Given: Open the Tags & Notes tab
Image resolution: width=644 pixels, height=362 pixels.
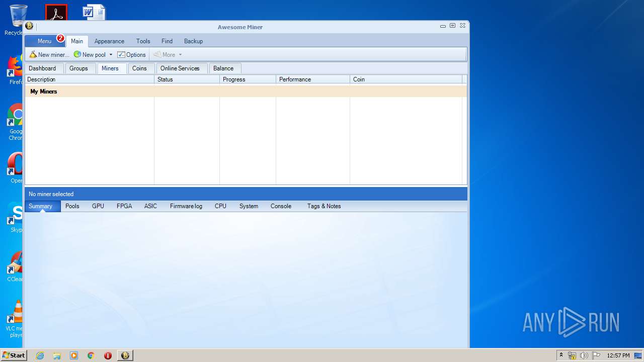Looking at the screenshot, I should 324,206.
